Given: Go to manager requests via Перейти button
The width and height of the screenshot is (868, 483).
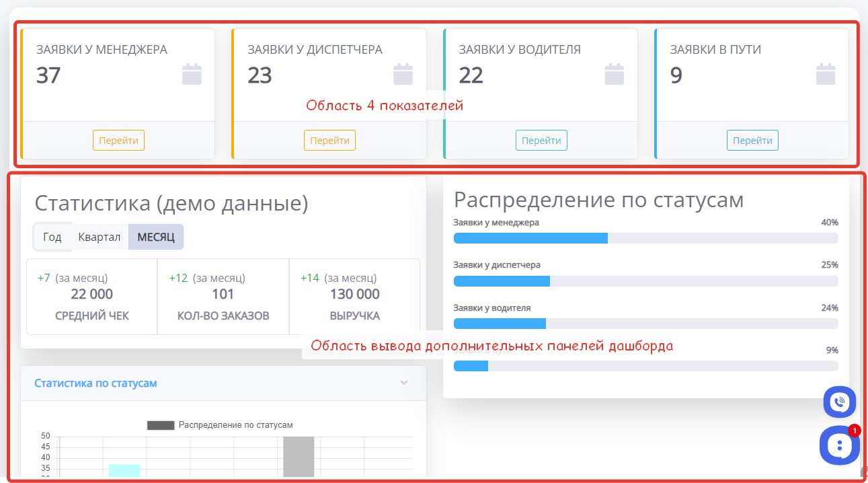Looking at the screenshot, I should pos(118,141).
